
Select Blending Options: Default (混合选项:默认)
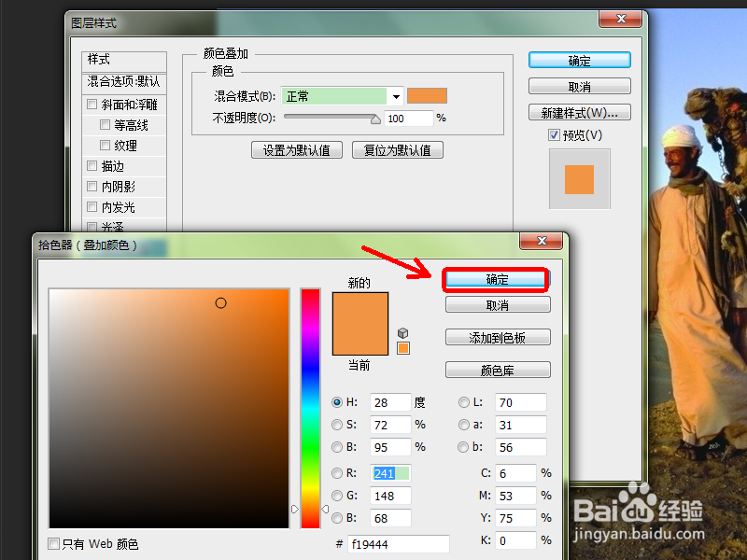pos(124,82)
